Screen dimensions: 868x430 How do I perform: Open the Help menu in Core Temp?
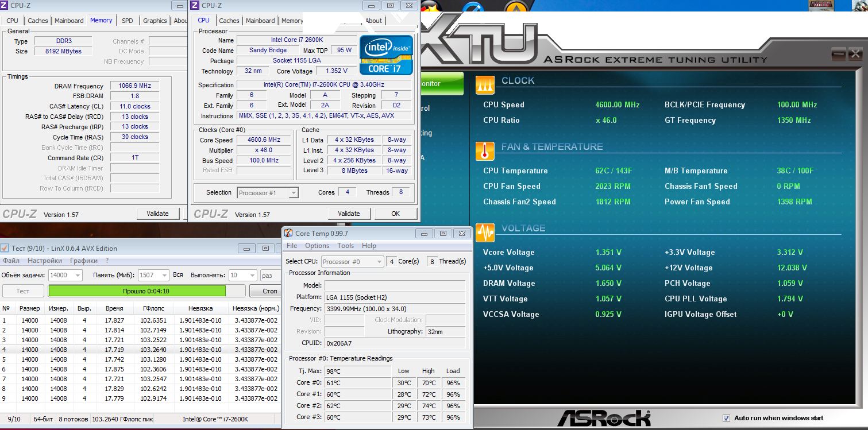pos(369,246)
